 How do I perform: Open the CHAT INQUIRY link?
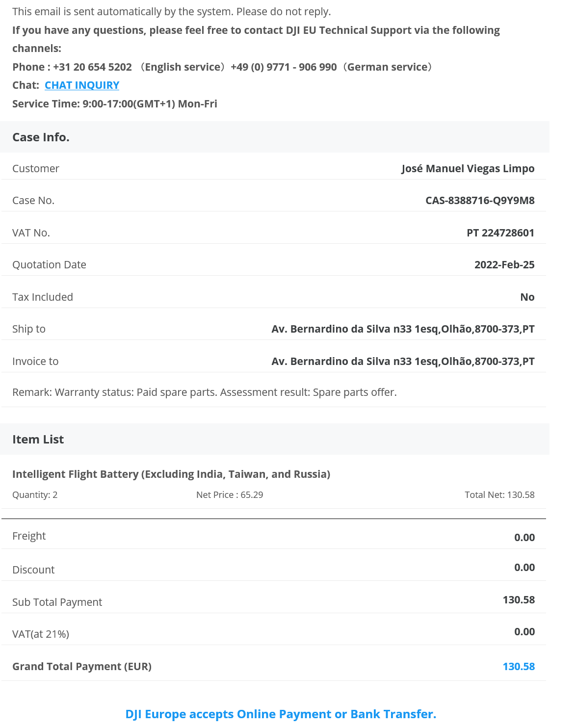pyautogui.click(x=82, y=85)
